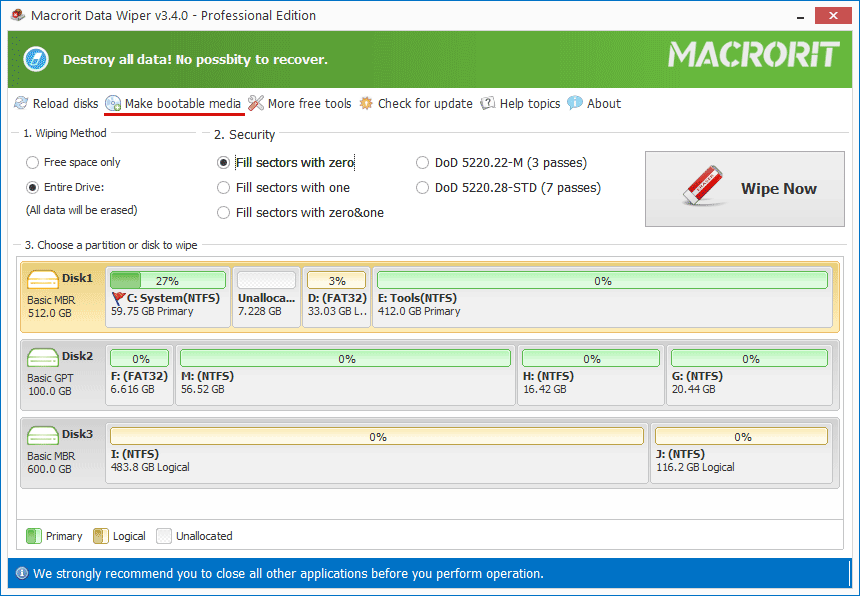860x596 pixels.
Task: Click the 3% usage bar of D: (FAT32)
Action: [337, 280]
